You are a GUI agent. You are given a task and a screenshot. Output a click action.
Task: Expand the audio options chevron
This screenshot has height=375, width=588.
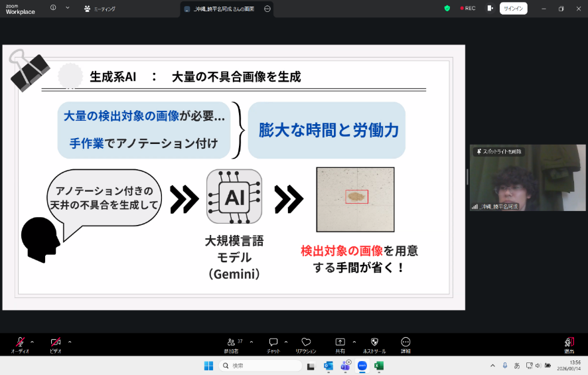tap(33, 342)
